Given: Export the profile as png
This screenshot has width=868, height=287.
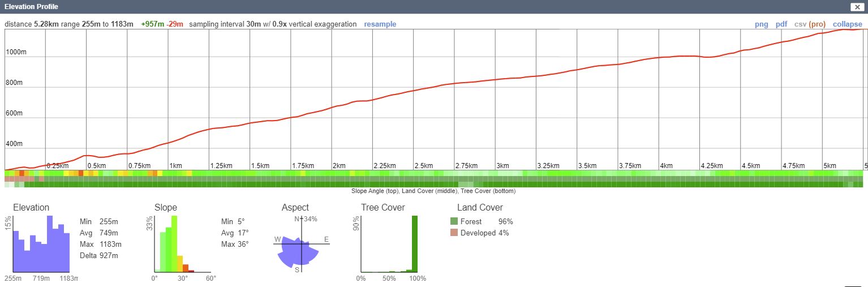Looking at the screenshot, I should pyautogui.click(x=762, y=24).
